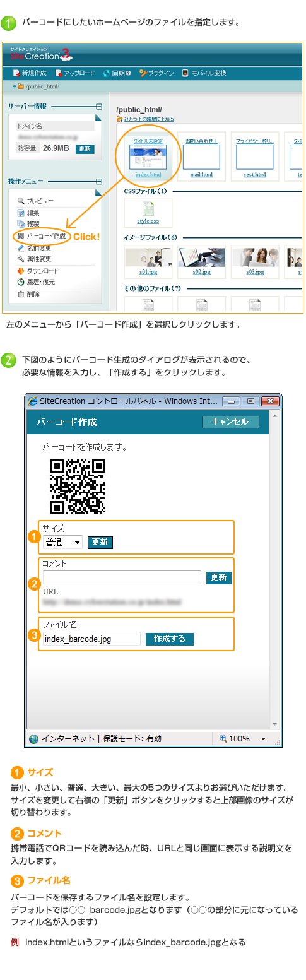
Task: Click the プラグイン toolbar icon
Action: point(143,73)
